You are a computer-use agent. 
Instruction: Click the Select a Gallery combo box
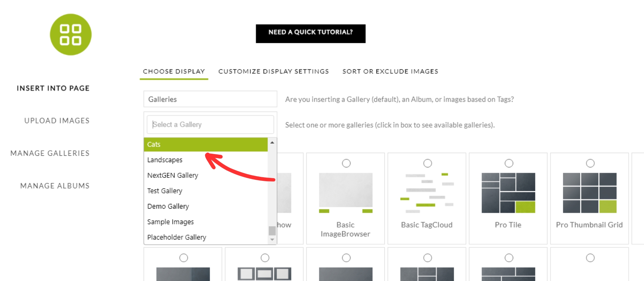point(210,124)
